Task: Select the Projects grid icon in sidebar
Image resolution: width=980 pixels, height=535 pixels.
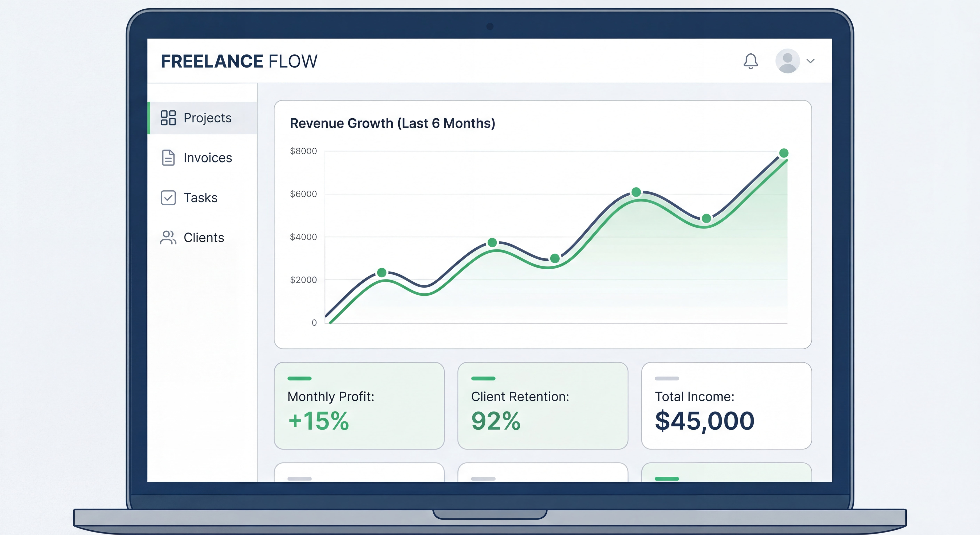Action: 169,118
